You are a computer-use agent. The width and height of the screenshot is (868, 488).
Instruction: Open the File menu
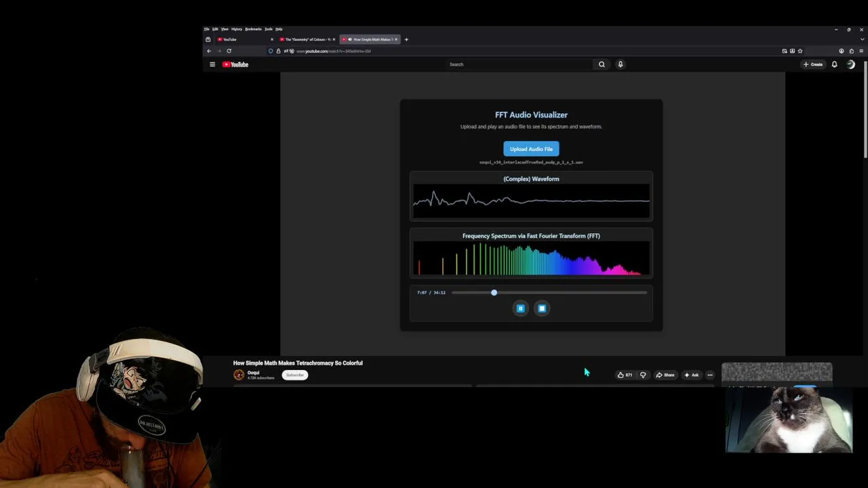207,29
